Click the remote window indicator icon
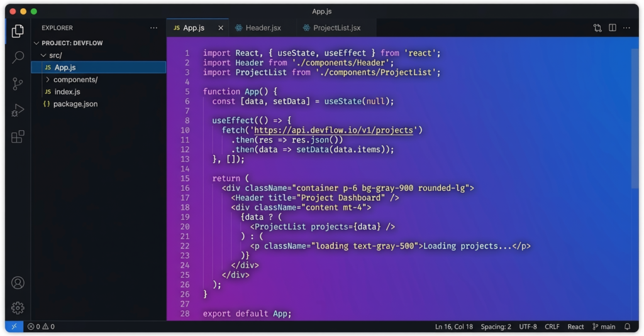Image resolution: width=644 pixels, height=336 pixels. (x=14, y=327)
